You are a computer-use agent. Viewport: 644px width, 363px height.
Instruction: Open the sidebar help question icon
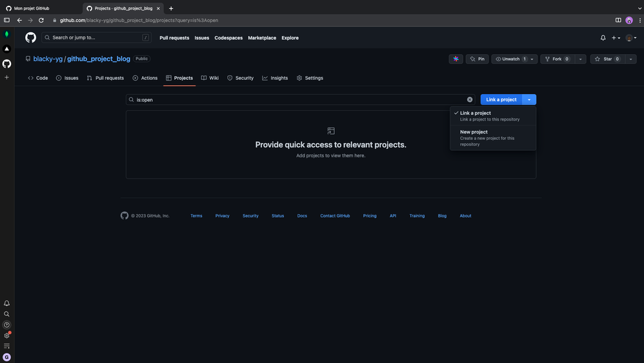6,324
